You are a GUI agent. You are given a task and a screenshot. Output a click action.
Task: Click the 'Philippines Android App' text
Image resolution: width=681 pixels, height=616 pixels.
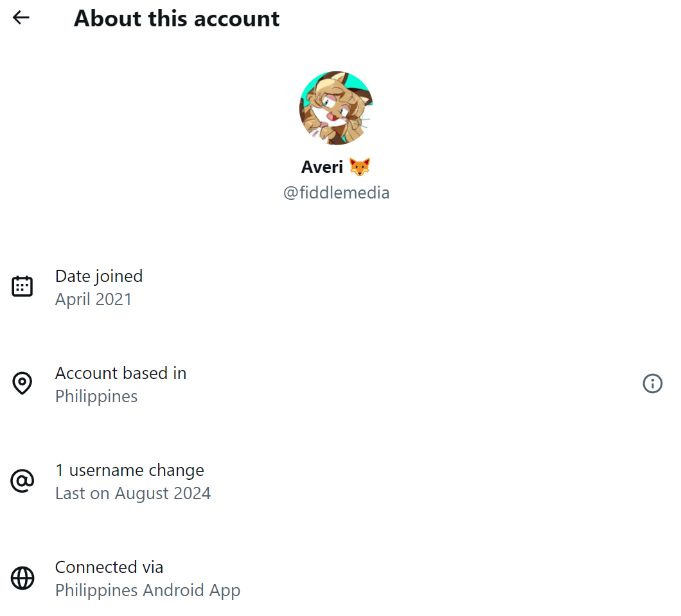coord(148,590)
